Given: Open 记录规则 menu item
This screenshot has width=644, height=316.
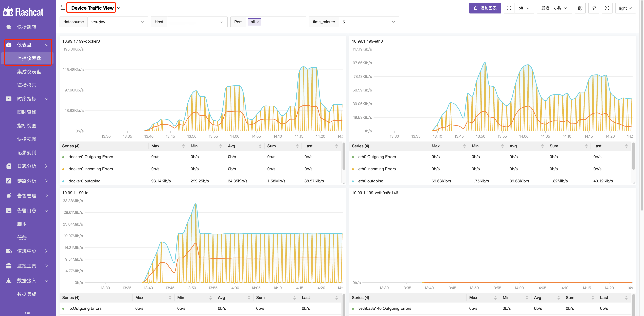Looking at the screenshot, I should [27, 152].
